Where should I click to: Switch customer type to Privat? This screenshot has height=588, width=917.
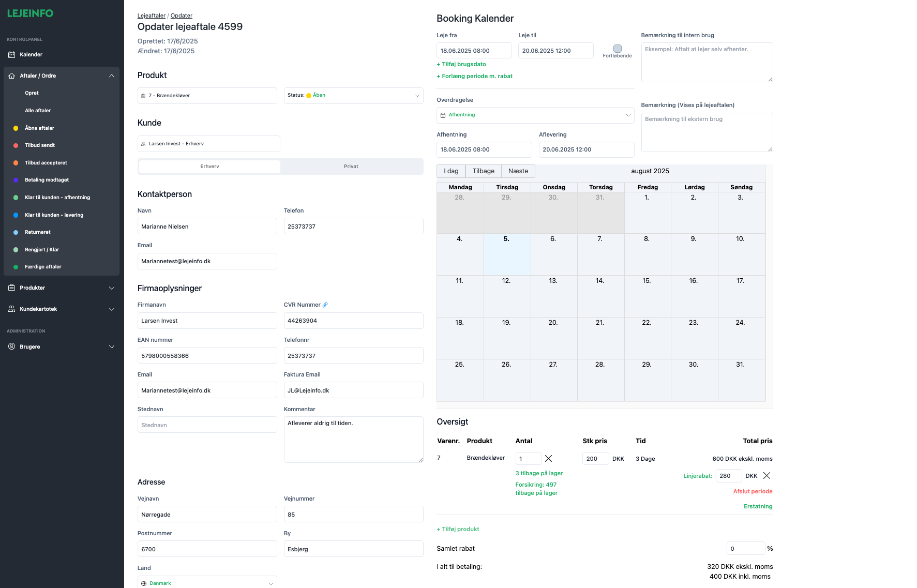pos(351,167)
